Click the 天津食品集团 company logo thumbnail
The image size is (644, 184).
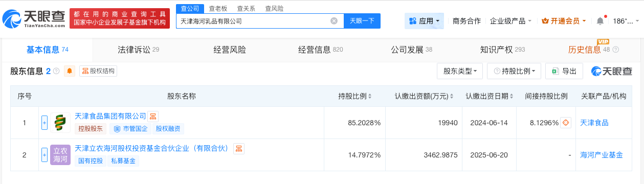click(x=60, y=123)
